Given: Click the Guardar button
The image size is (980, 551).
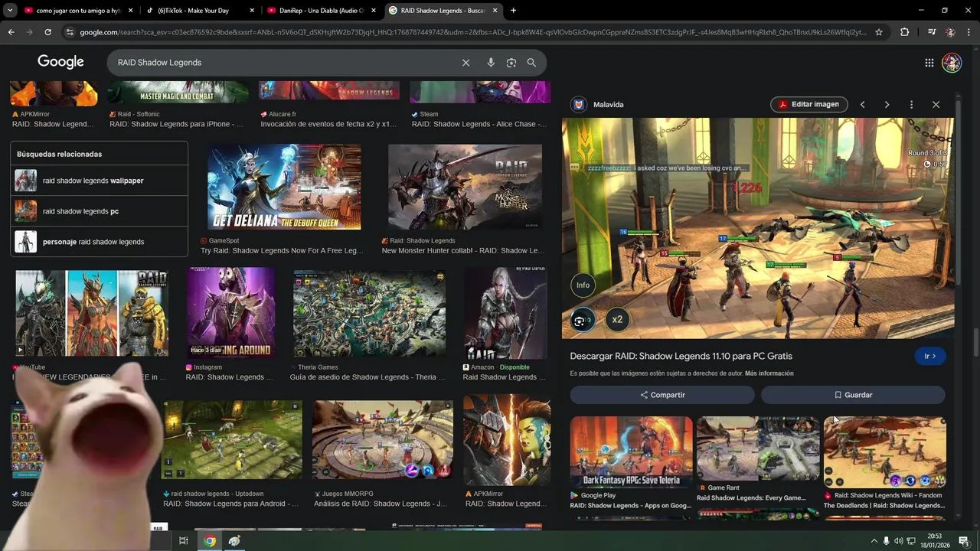Looking at the screenshot, I should click(x=853, y=395).
